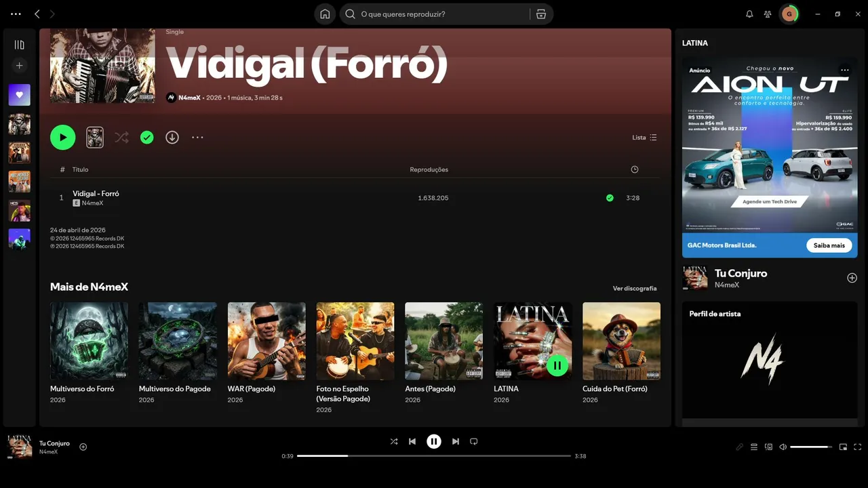Open 'Tu Conjuro' title in the player bar
This screenshot has height=488, width=868.
54,443
